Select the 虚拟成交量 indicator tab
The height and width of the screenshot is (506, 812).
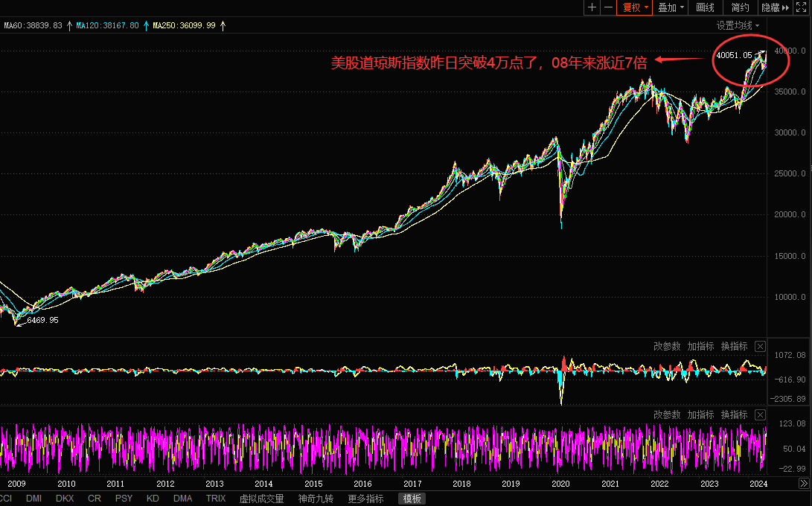click(x=261, y=499)
